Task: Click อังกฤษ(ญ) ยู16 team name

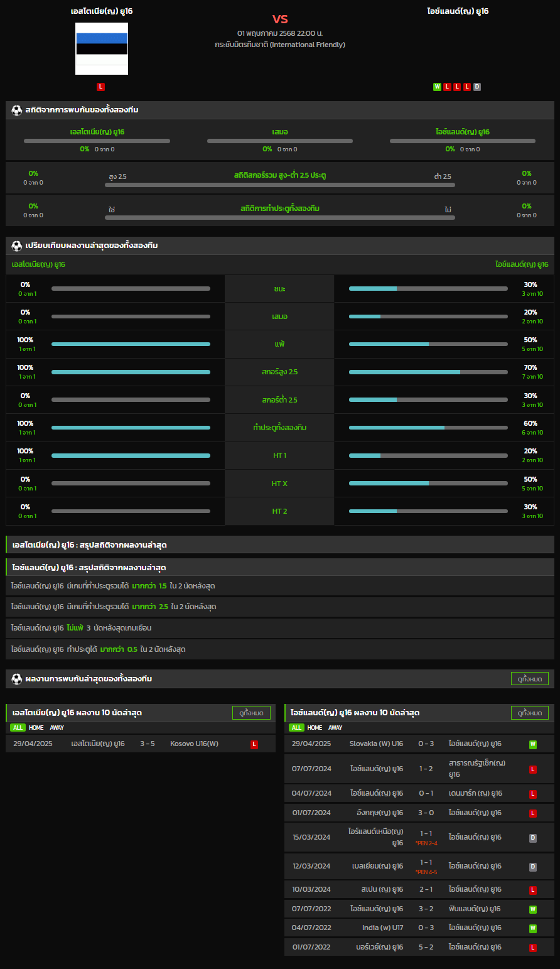Action: [380, 813]
